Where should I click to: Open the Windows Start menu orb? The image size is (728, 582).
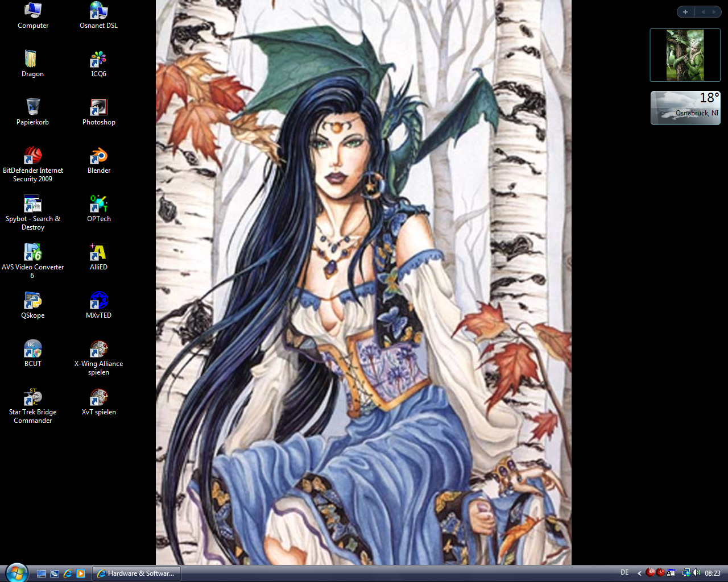16,572
